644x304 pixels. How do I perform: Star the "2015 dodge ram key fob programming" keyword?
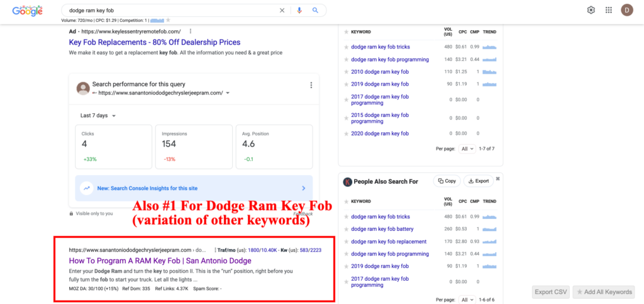(347, 118)
